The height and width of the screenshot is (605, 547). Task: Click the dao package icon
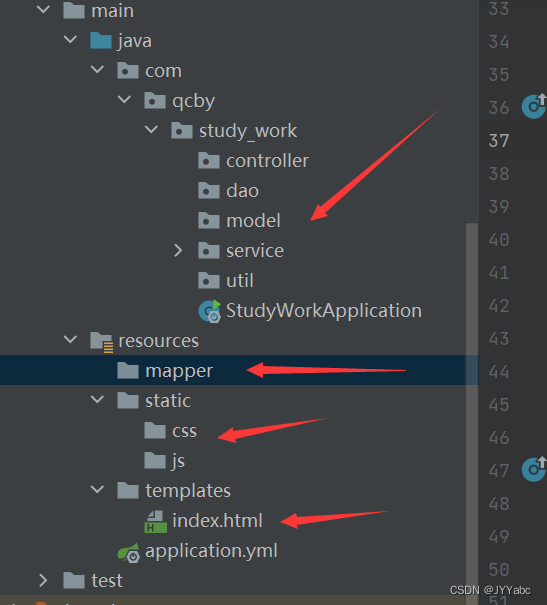coord(209,191)
